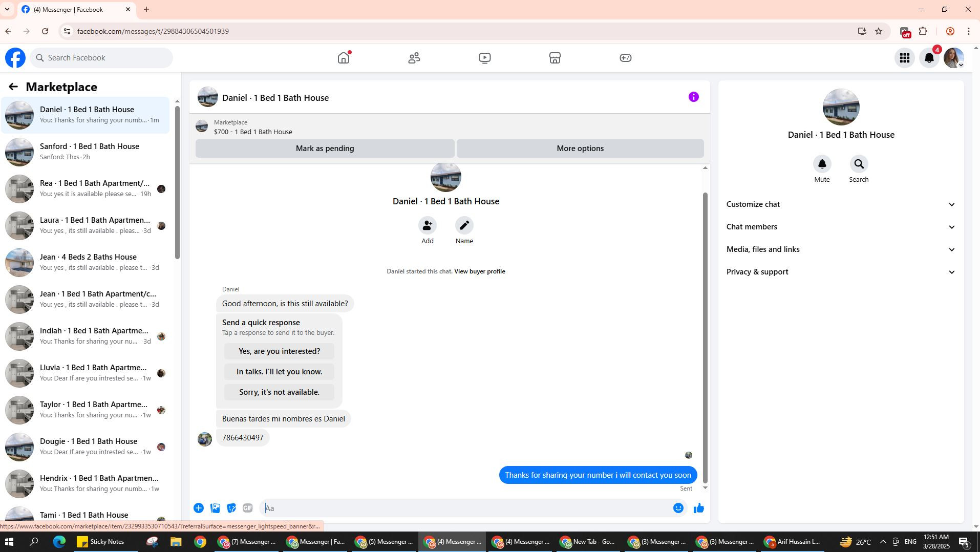Send quick reply 'Sorry, it's not available.'
The height and width of the screenshot is (552, 980).
279,392
